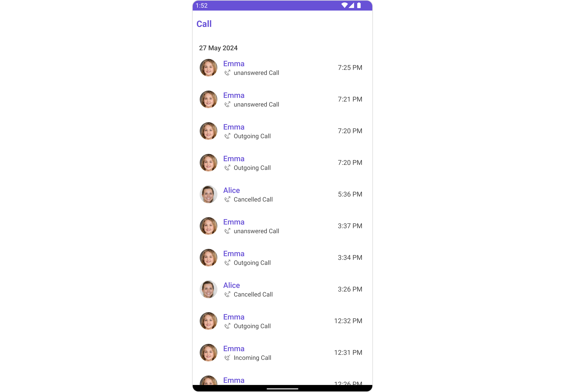Open Emma's avatar on the 3:34 PM outgoing call

(x=209, y=258)
